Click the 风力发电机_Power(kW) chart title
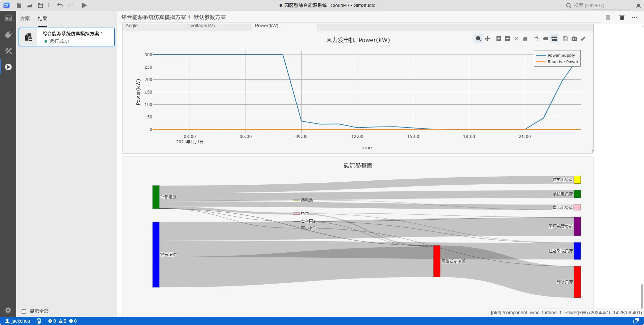Screen dimensions: 644x325 [358, 40]
